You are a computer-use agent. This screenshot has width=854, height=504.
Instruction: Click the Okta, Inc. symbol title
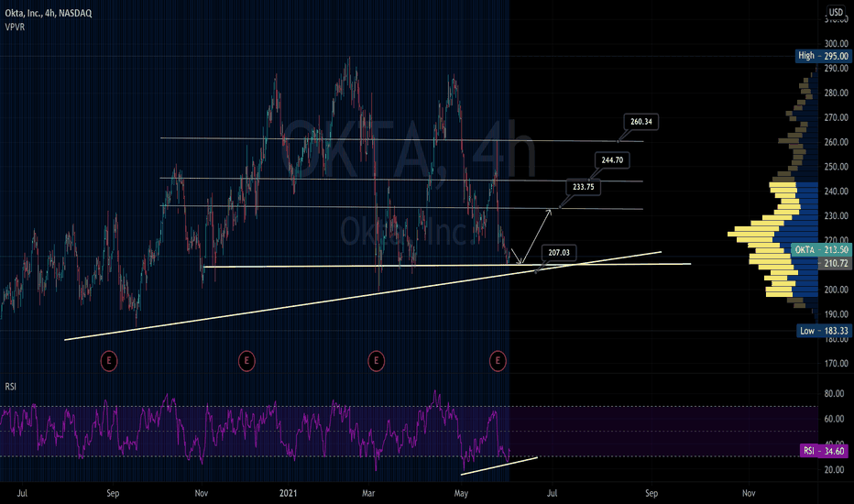point(49,13)
